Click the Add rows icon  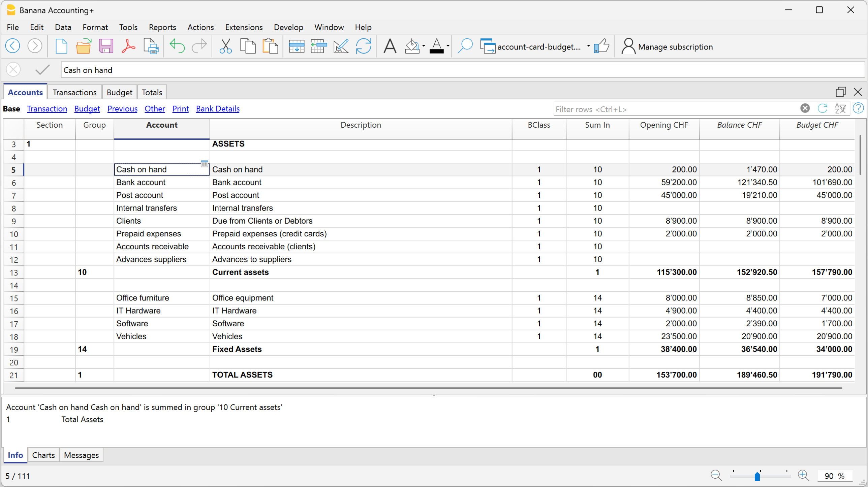tap(297, 46)
